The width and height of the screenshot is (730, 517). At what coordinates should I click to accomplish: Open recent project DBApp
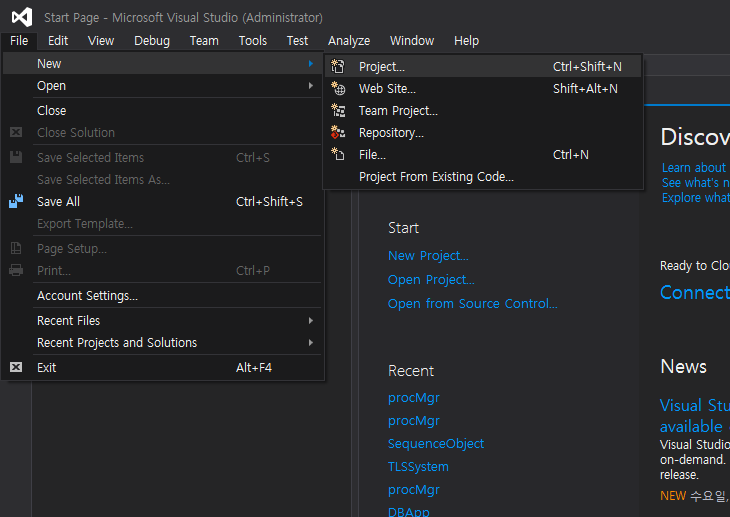pos(409,511)
